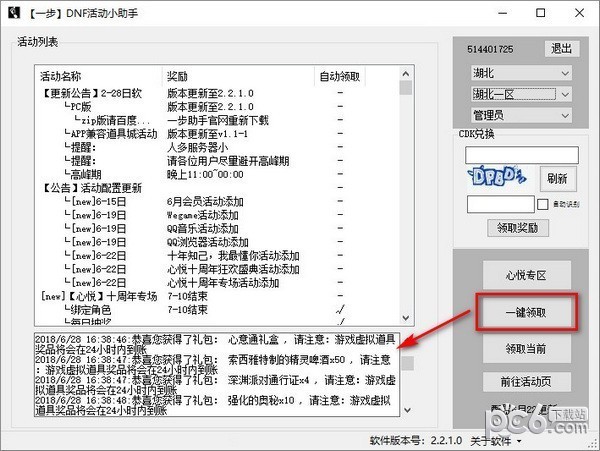
Task: Click activity list scroll down arrow
Action: [406, 318]
